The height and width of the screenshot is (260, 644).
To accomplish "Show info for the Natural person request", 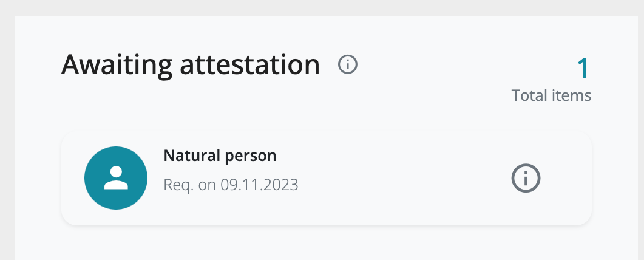I will [x=526, y=178].
